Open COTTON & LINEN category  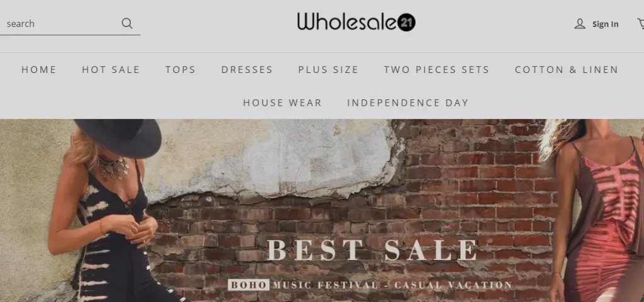[567, 70]
